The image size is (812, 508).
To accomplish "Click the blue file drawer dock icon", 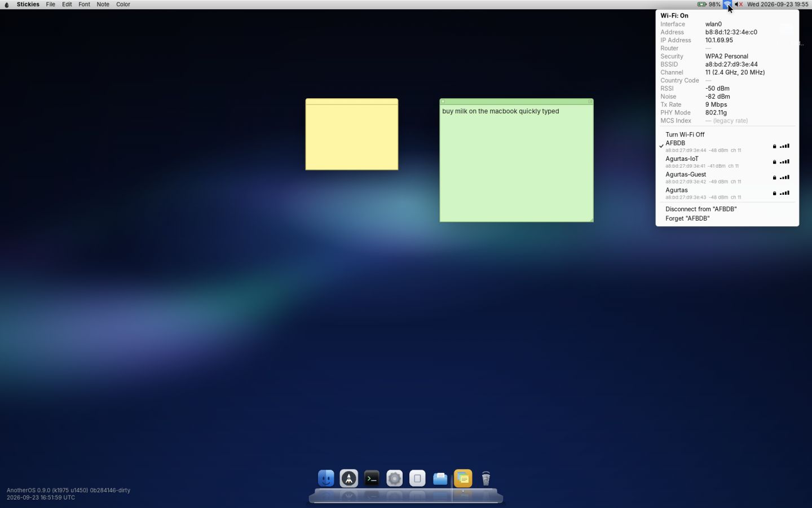I will (440, 479).
